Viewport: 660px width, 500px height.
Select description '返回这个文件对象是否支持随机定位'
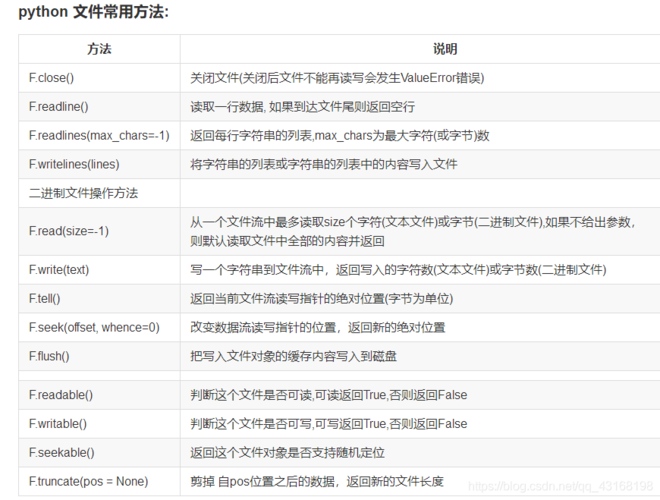pyautogui.click(x=287, y=452)
